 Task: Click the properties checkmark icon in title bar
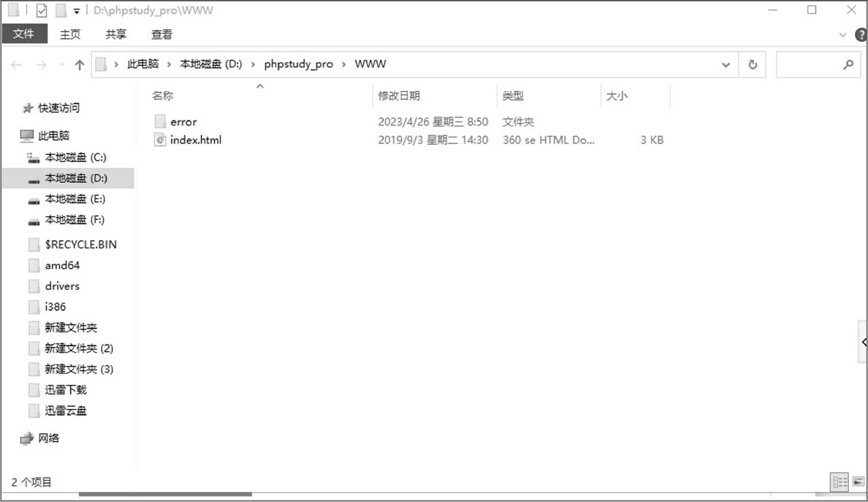[41, 10]
